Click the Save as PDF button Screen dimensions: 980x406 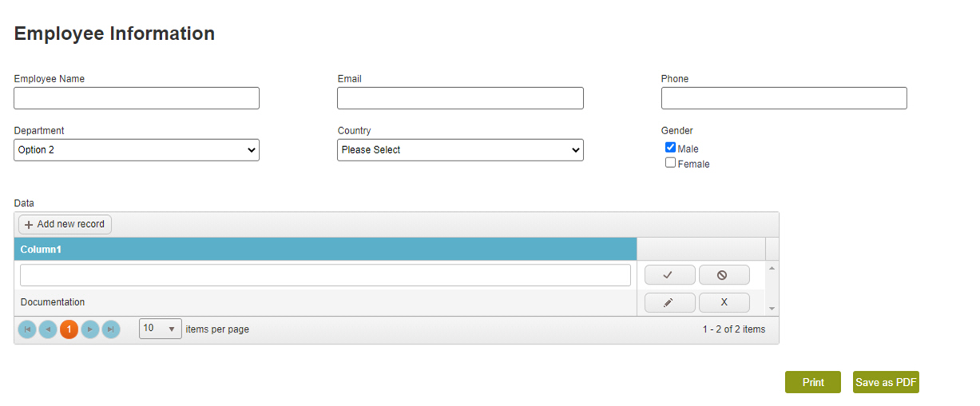click(886, 382)
